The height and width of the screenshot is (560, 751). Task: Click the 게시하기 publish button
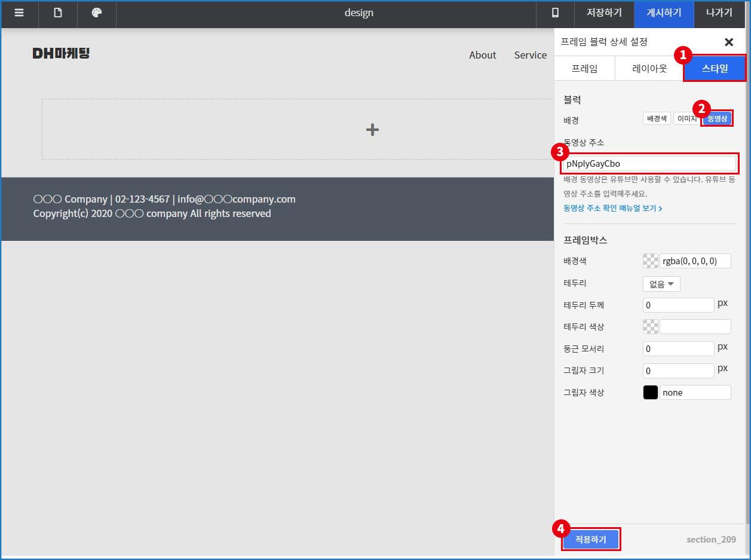[x=664, y=13]
